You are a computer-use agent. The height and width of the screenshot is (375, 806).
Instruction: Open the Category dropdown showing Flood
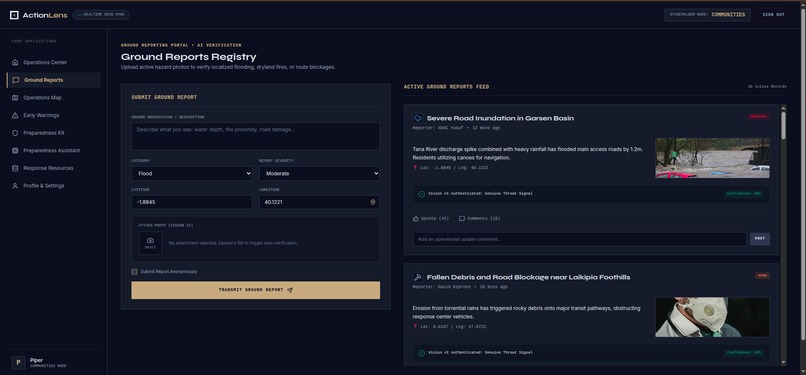pos(192,174)
